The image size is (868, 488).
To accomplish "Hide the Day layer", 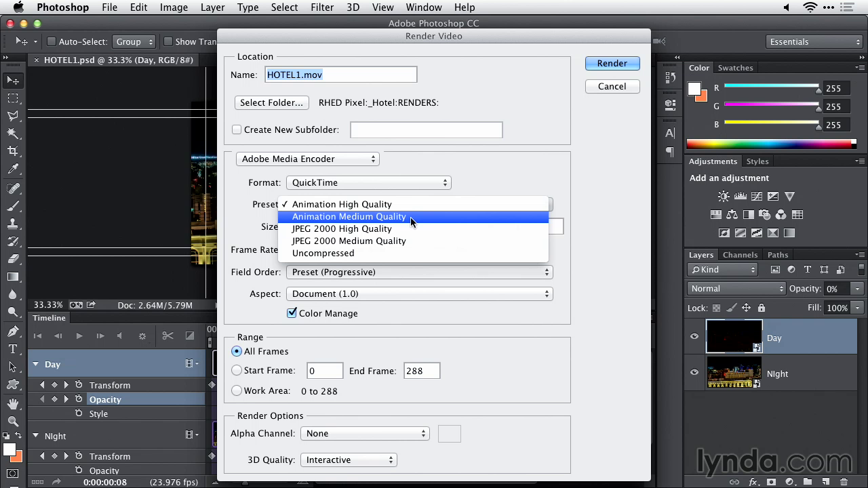I will [x=694, y=337].
